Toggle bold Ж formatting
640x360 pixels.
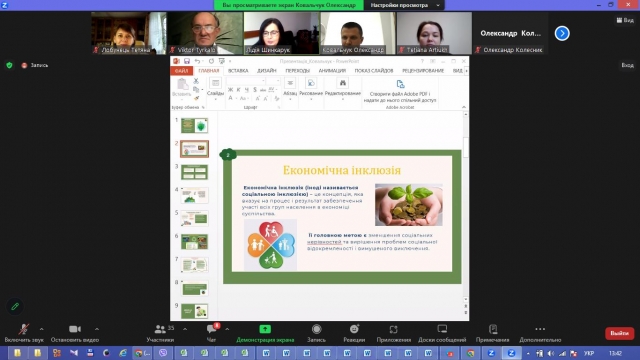[x=231, y=89]
